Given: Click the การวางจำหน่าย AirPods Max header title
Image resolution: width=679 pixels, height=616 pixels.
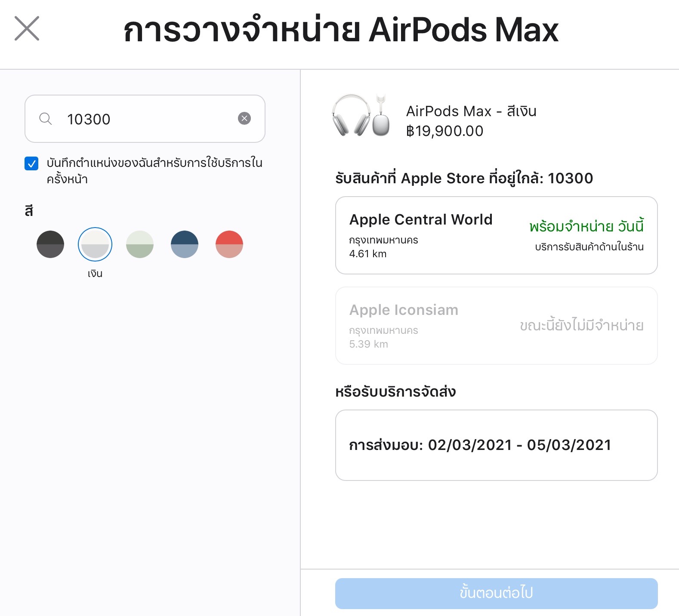Looking at the screenshot, I should tap(340, 30).
